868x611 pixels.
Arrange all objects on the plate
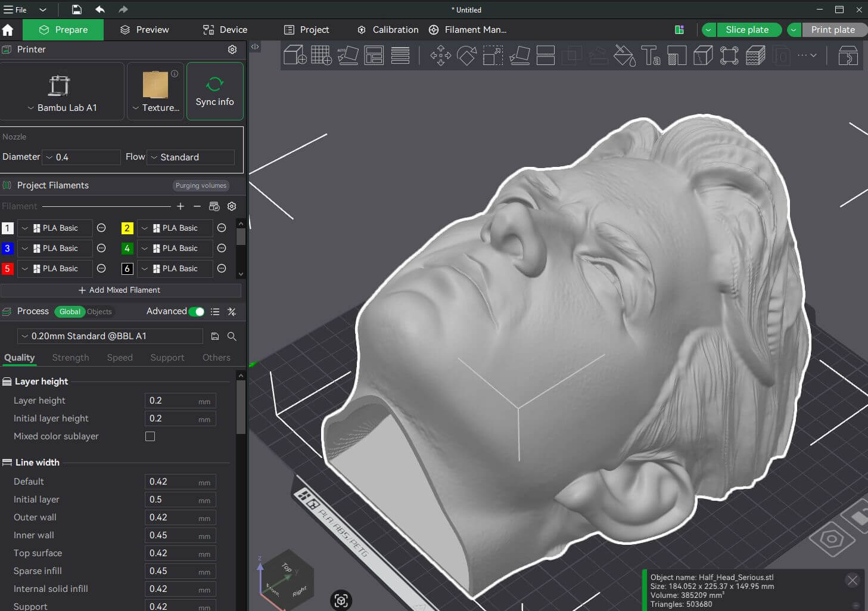(x=374, y=55)
